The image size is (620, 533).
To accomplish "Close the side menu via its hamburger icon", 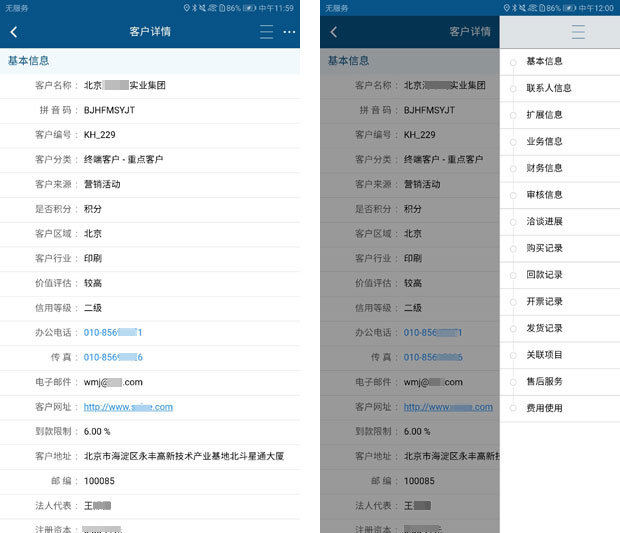I will 578,32.
